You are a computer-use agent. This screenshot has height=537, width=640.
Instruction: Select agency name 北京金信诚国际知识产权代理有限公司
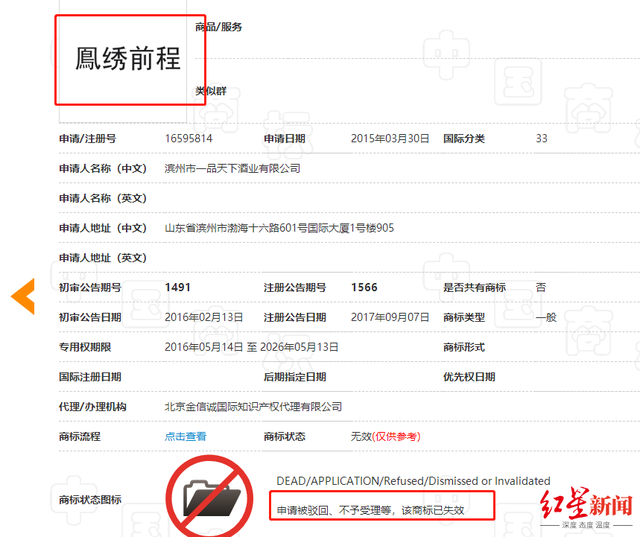(x=253, y=407)
